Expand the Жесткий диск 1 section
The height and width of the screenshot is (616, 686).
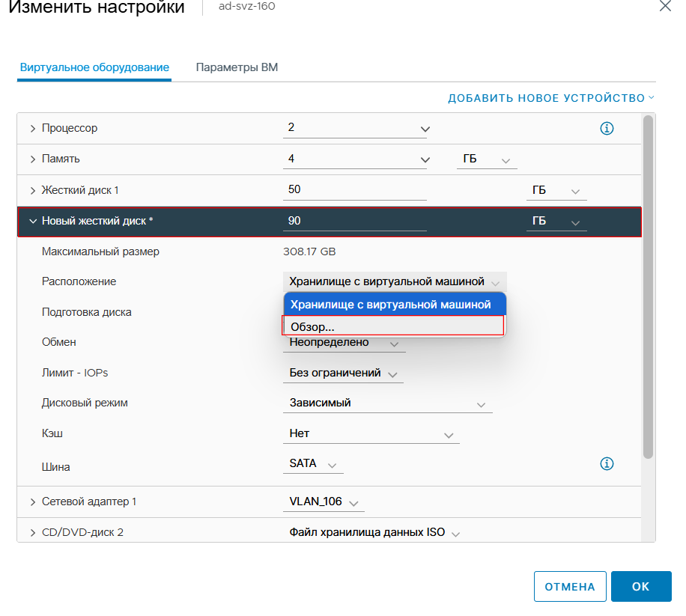(33, 191)
